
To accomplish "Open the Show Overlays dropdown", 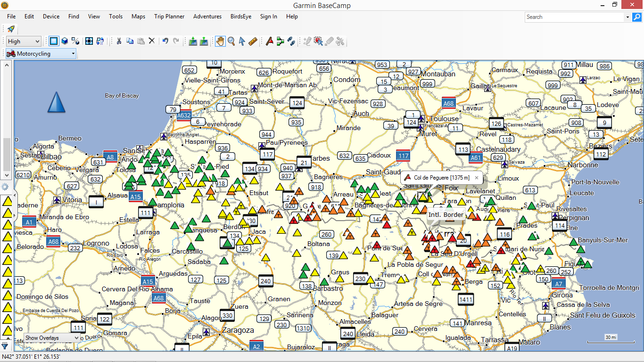I will (52, 337).
